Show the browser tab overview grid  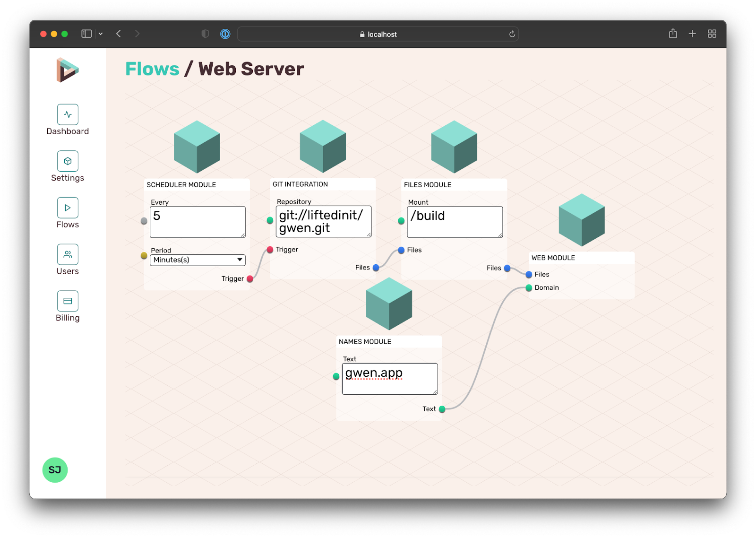click(x=712, y=34)
